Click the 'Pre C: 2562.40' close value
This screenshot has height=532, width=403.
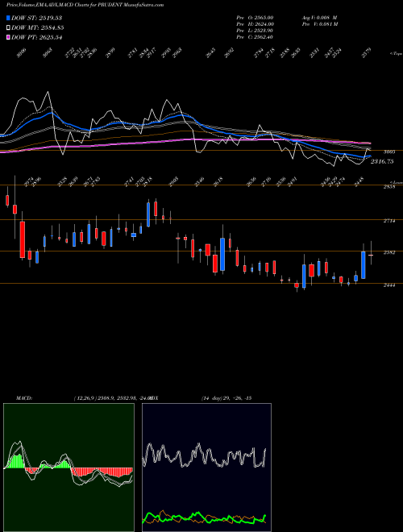pos(255,37)
